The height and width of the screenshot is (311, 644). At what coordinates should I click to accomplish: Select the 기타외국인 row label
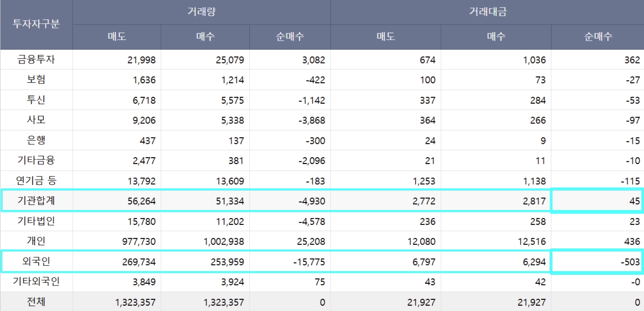[x=36, y=282]
